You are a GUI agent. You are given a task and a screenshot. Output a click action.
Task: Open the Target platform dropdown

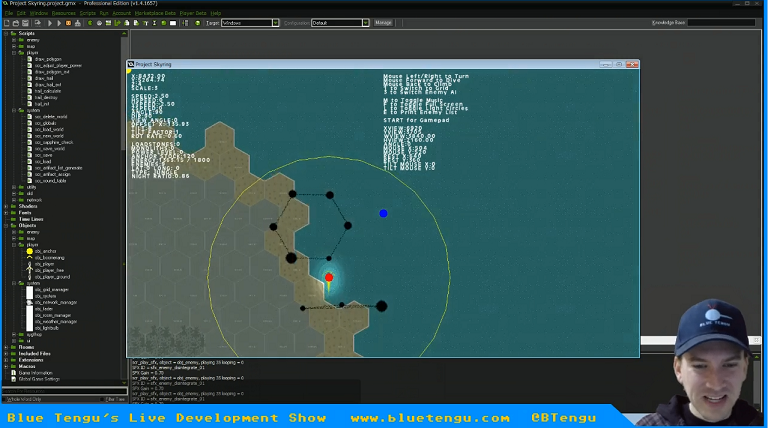click(275, 23)
